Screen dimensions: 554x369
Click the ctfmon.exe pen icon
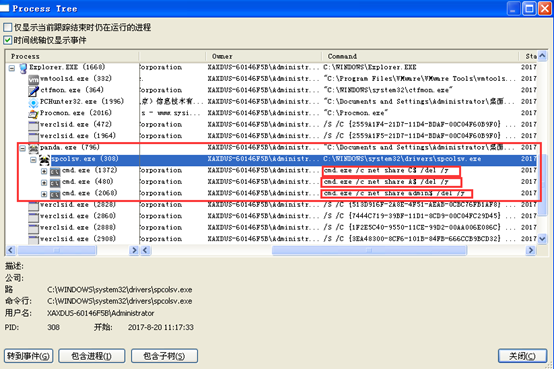[x=33, y=91]
